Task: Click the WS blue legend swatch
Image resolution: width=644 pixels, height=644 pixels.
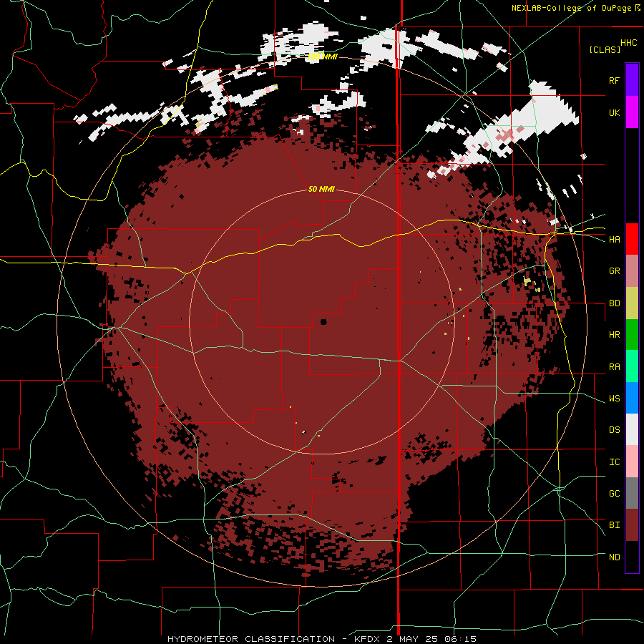Action: (632, 398)
